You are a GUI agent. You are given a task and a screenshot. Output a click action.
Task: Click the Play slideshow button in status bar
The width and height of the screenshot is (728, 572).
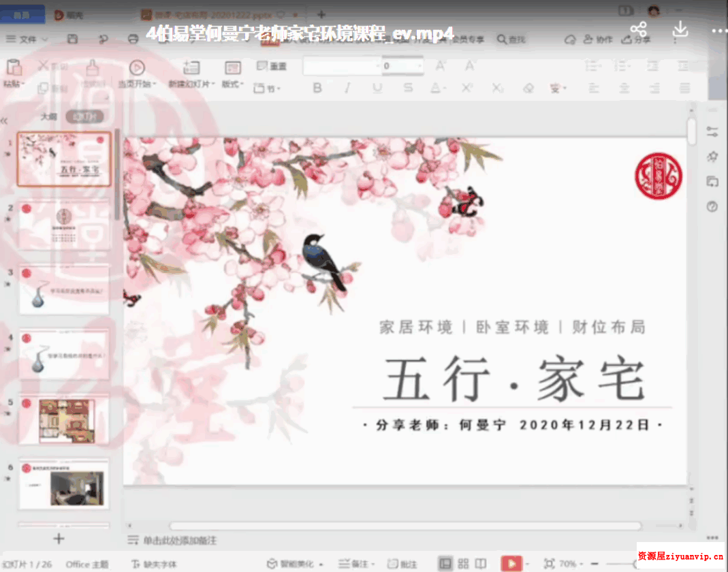(512, 564)
